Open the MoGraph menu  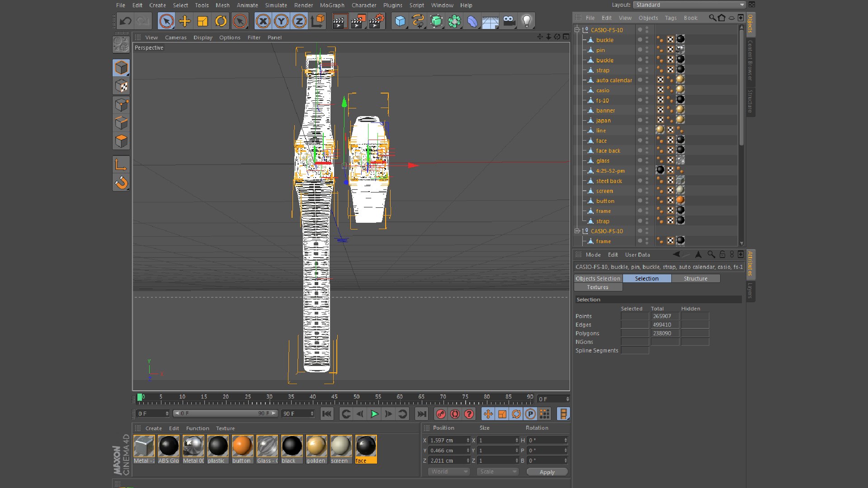pos(332,5)
